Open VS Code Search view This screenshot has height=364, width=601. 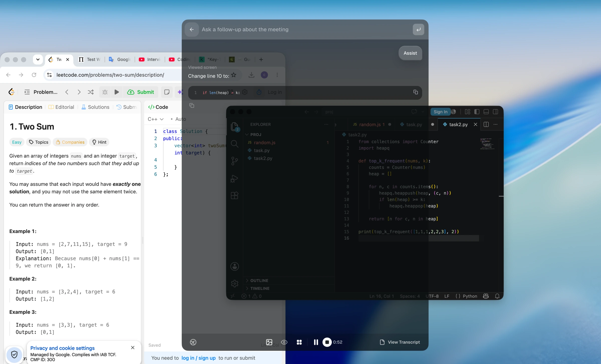(x=234, y=144)
